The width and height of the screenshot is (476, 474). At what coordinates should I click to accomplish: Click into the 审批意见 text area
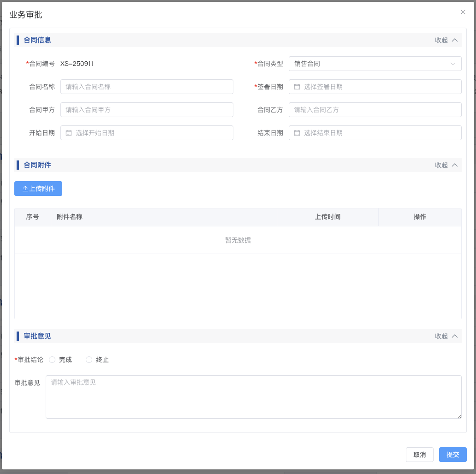[253, 397]
